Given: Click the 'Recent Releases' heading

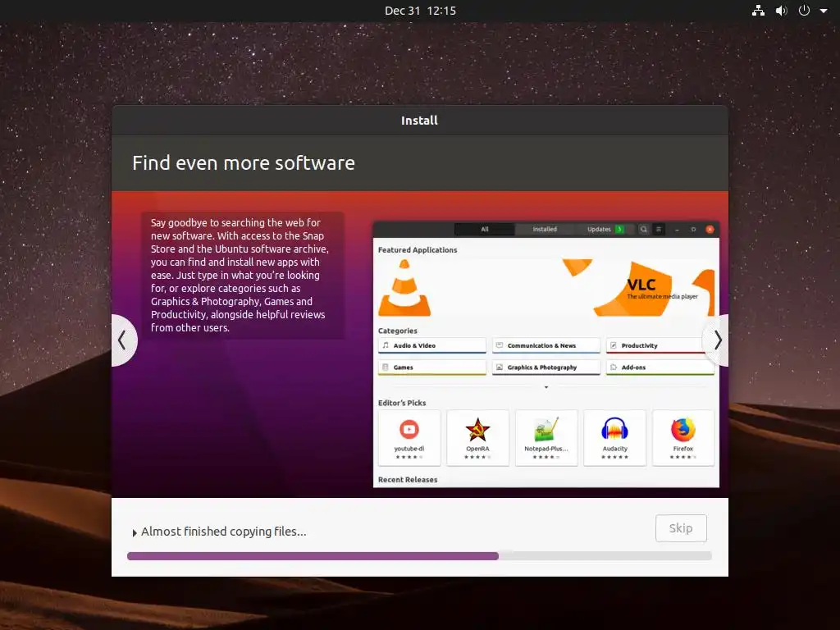Looking at the screenshot, I should click(x=408, y=479).
